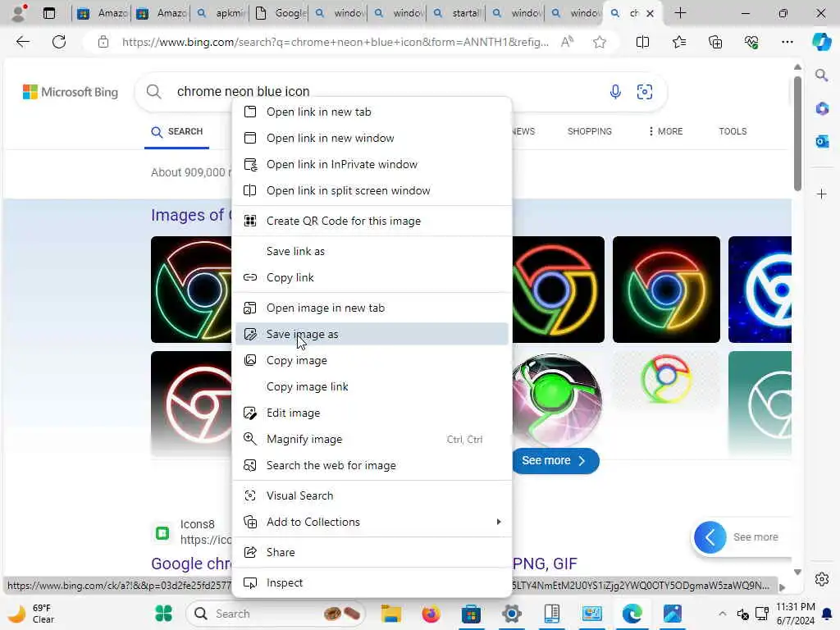Switch to the SHOPPING tab
Image resolution: width=840 pixels, height=630 pixels.
[589, 131]
